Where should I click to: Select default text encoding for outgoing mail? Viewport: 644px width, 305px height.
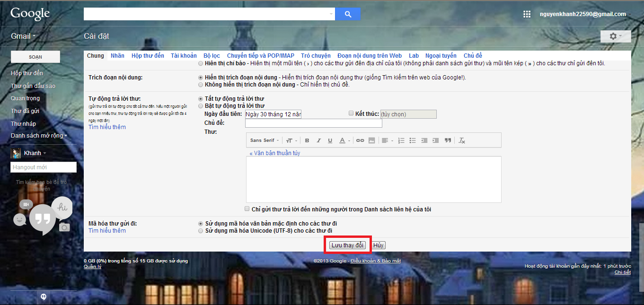[201, 224]
